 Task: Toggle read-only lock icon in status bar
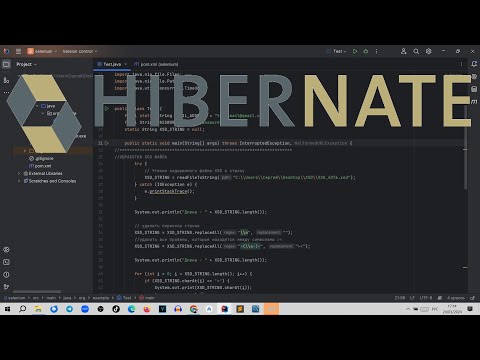472,298
